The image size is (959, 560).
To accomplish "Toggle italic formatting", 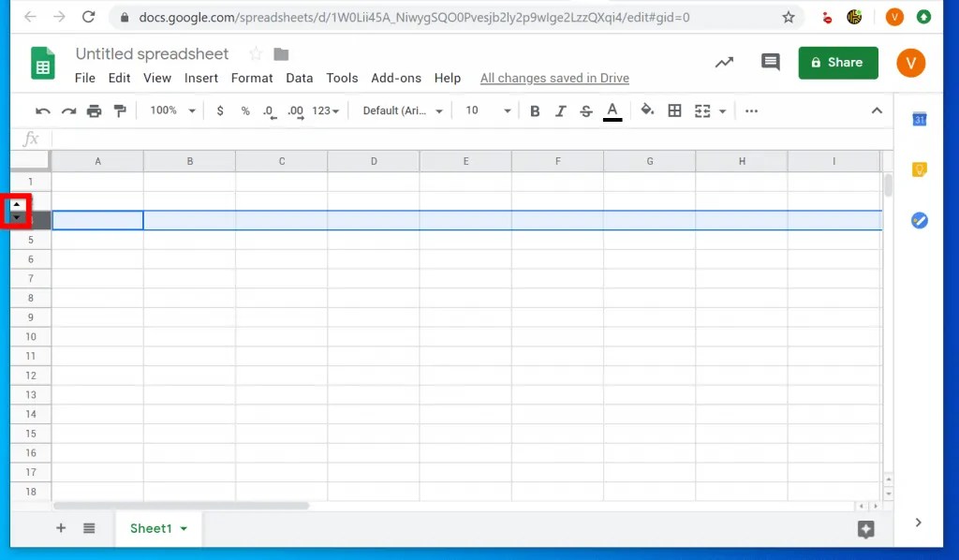I will (560, 111).
